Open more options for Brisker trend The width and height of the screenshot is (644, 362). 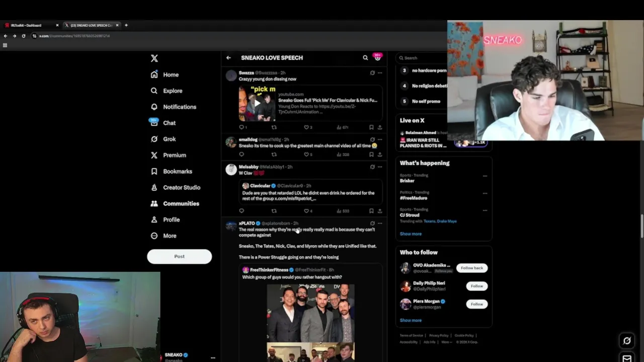pos(485,176)
